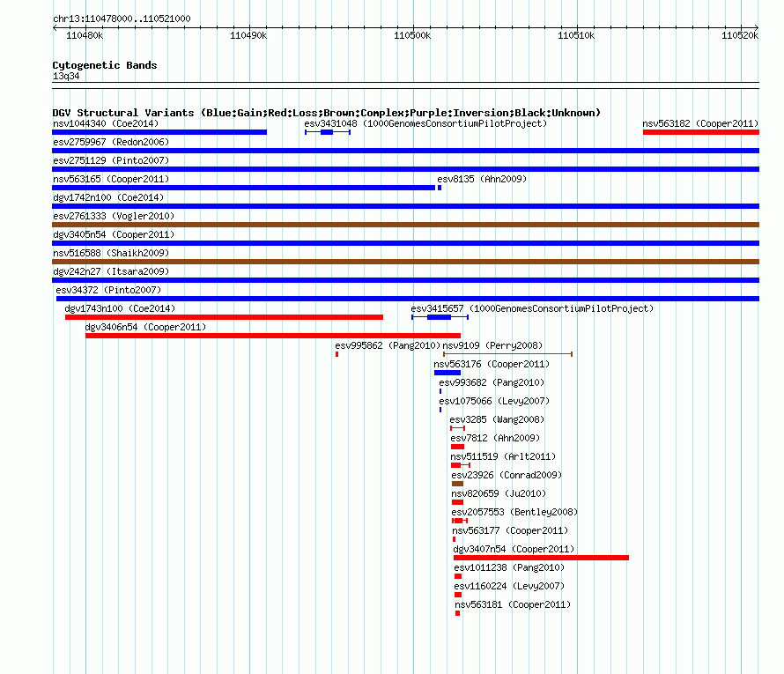The height and width of the screenshot is (674, 784).
Task: Select the 13q34 band label
Action: tap(66, 76)
